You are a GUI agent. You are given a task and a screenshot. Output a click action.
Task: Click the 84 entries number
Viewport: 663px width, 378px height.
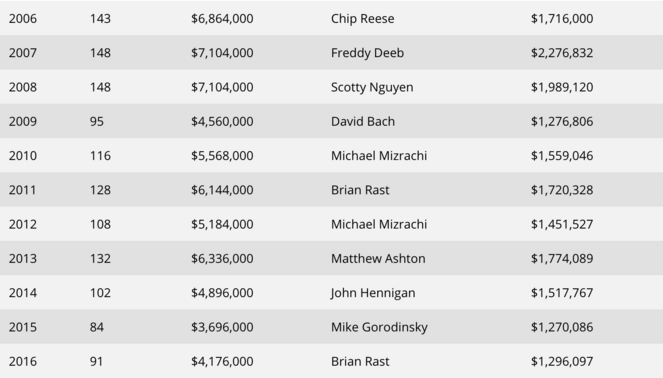96,327
